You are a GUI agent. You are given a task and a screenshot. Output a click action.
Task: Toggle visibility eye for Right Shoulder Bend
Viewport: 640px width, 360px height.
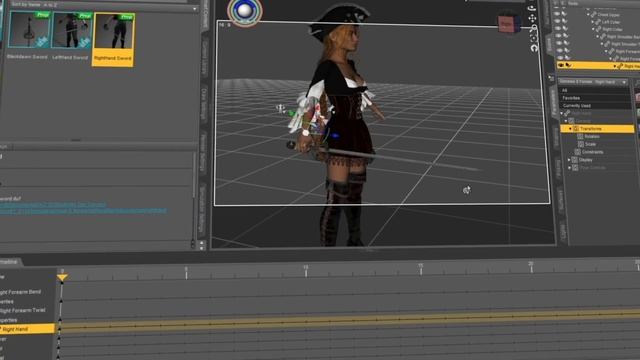pos(558,36)
